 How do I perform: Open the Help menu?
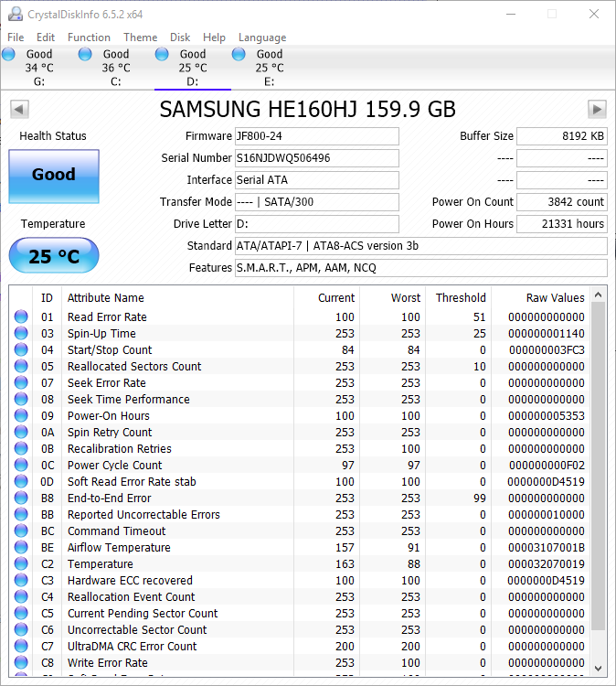[x=214, y=38]
